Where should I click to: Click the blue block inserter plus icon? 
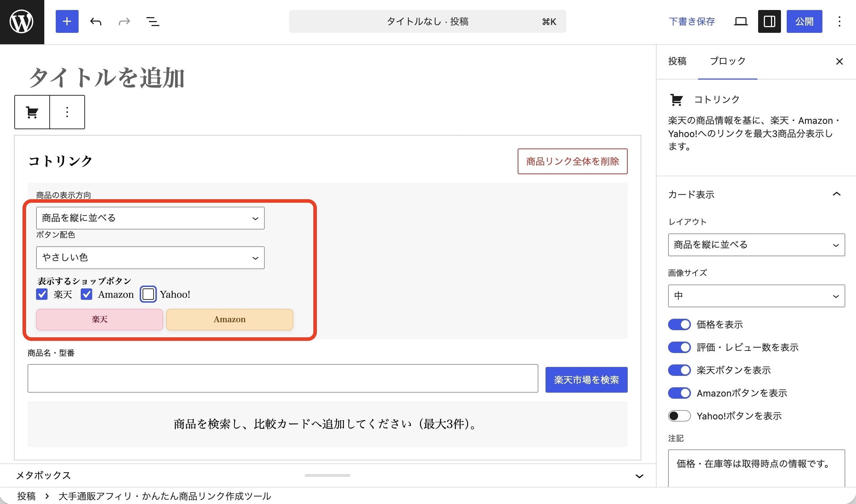pyautogui.click(x=67, y=21)
